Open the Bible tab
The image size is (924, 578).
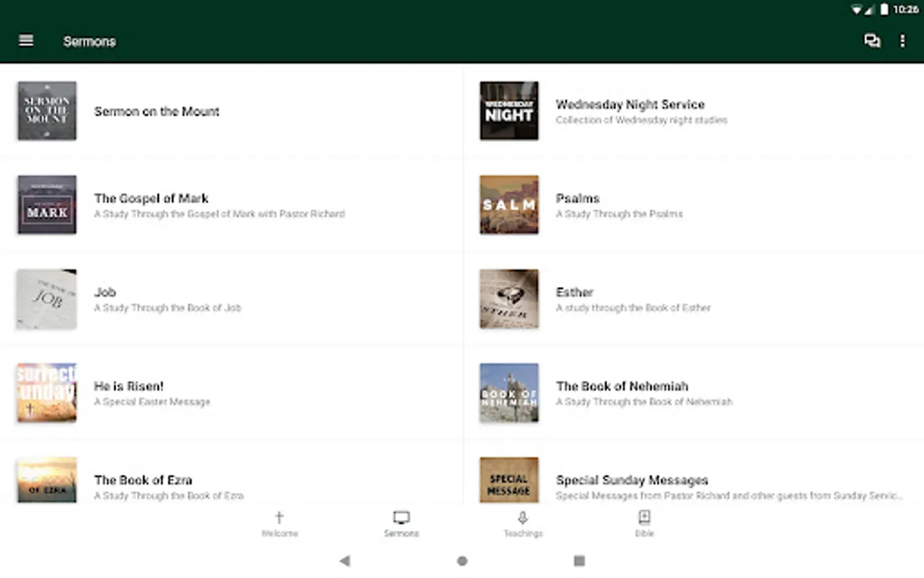coord(644,524)
